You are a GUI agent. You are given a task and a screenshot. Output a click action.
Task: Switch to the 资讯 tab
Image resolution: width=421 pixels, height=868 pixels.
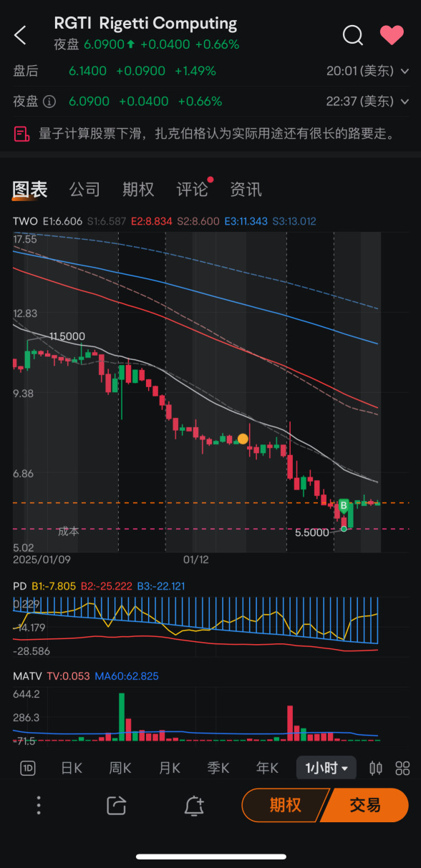click(x=246, y=190)
